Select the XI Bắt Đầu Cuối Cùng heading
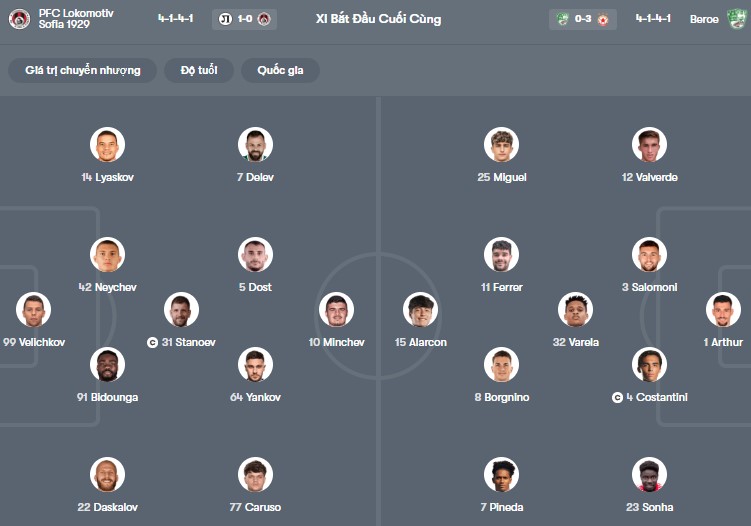751x526 pixels. (x=378, y=19)
